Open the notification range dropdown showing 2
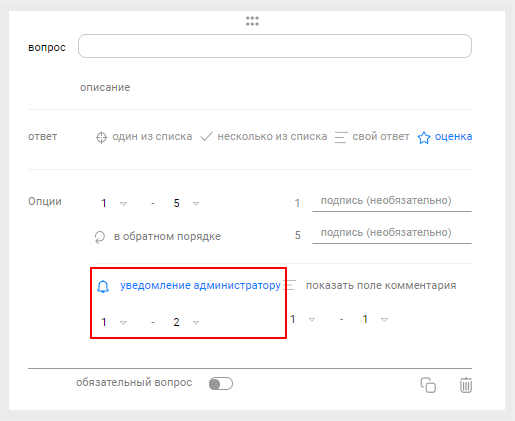The height and width of the screenshot is (421, 515). 186,322
